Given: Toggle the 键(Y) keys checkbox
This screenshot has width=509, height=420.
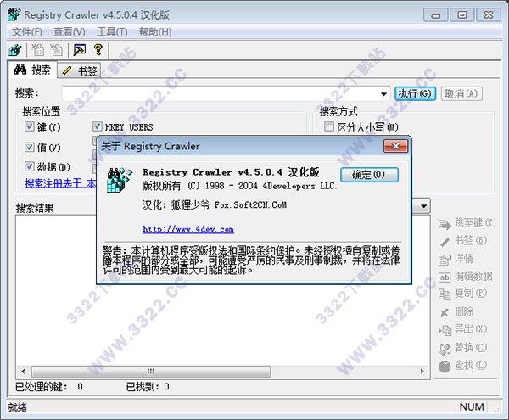Looking at the screenshot, I should (x=29, y=126).
